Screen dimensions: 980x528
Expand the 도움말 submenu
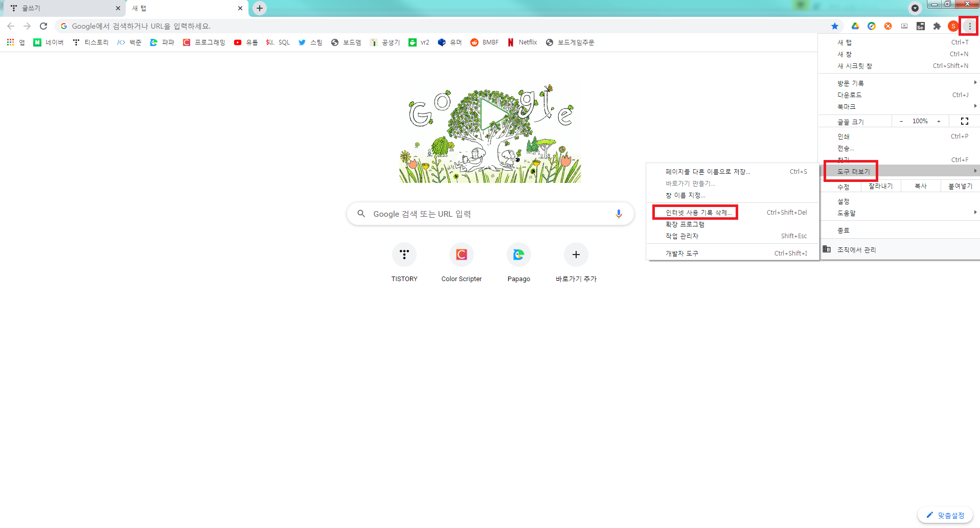pyautogui.click(x=900, y=213)
